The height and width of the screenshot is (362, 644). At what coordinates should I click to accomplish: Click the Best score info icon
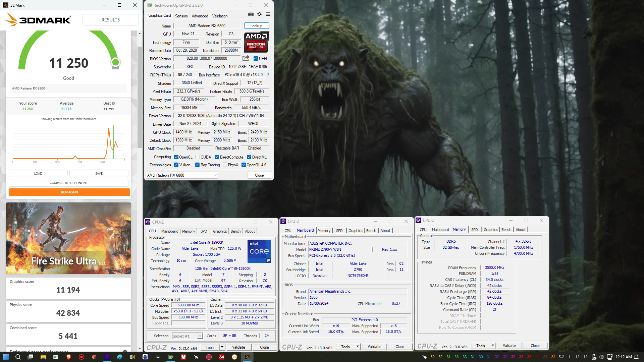[113, 103]
